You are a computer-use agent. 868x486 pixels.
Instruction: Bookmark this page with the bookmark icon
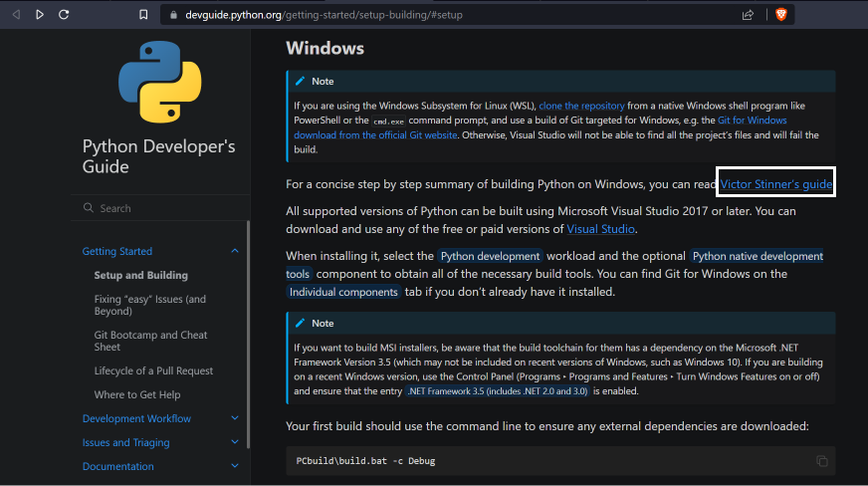(143, 14)
